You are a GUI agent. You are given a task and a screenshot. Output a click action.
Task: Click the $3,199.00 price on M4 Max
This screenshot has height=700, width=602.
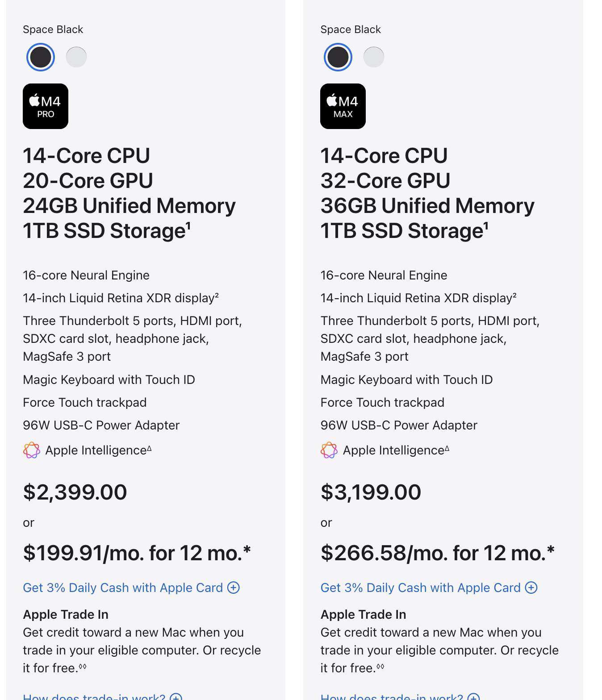click(371, 492)
